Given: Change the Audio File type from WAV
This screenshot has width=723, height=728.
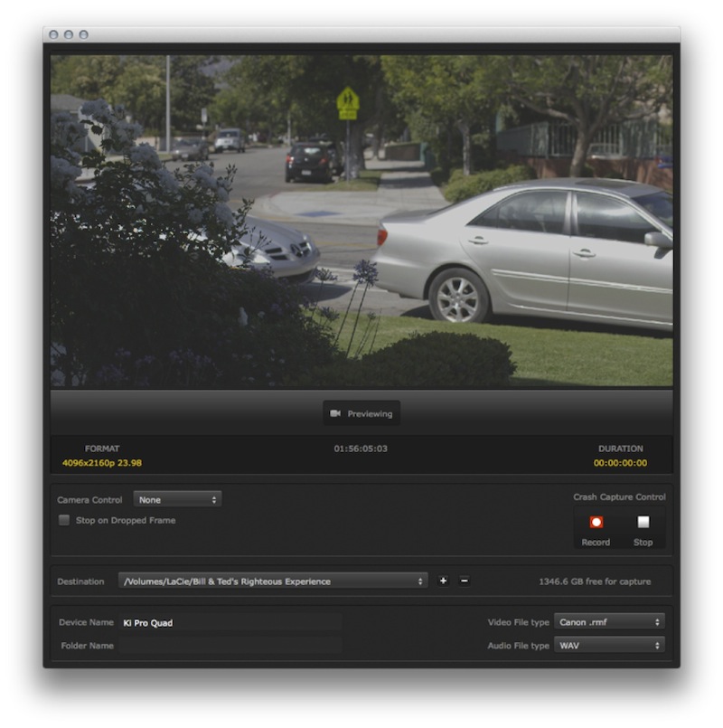Looking at the screenshot, I should click(609, 646).
